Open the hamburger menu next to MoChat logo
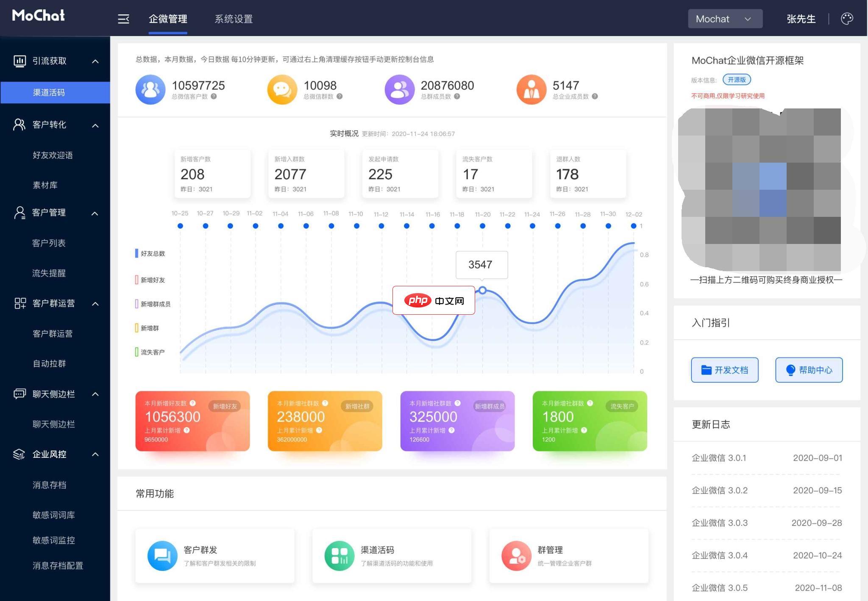Image resolution: width=868 pixels, height=601 pixels. (123, 19)
